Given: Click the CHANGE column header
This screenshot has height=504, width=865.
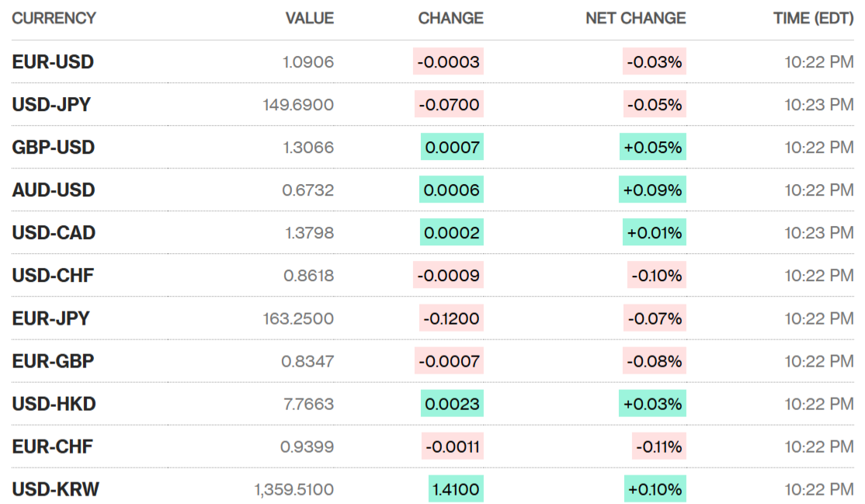Looking at the screenshot, I should [450, 18].
